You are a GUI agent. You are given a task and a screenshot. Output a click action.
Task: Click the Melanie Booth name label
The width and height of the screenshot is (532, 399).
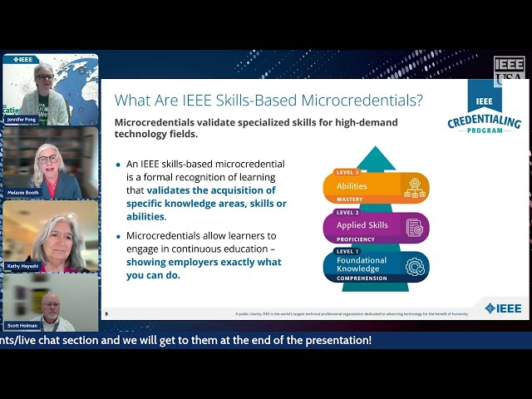[x=23, y=193]
